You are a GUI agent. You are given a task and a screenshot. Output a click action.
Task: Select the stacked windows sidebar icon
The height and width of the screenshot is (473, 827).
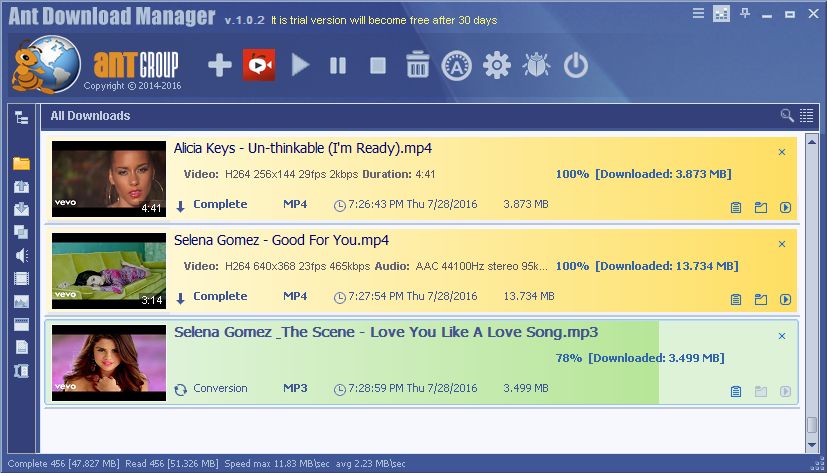click(21, 232)
